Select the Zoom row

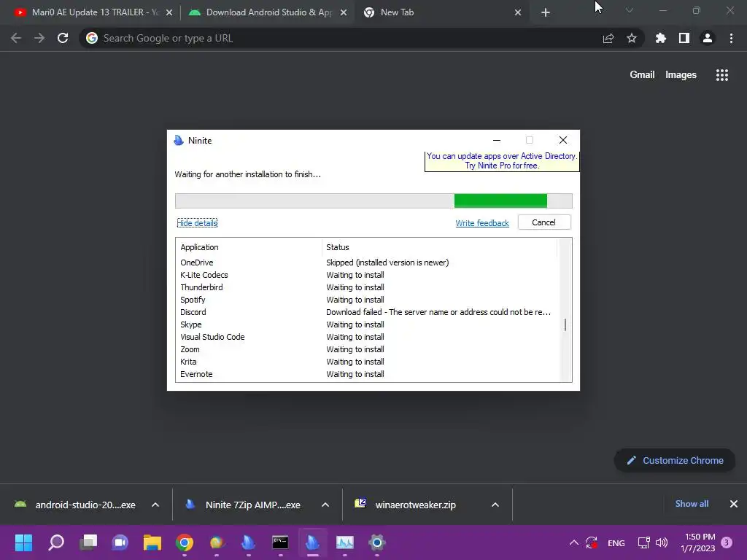point(367,349)
